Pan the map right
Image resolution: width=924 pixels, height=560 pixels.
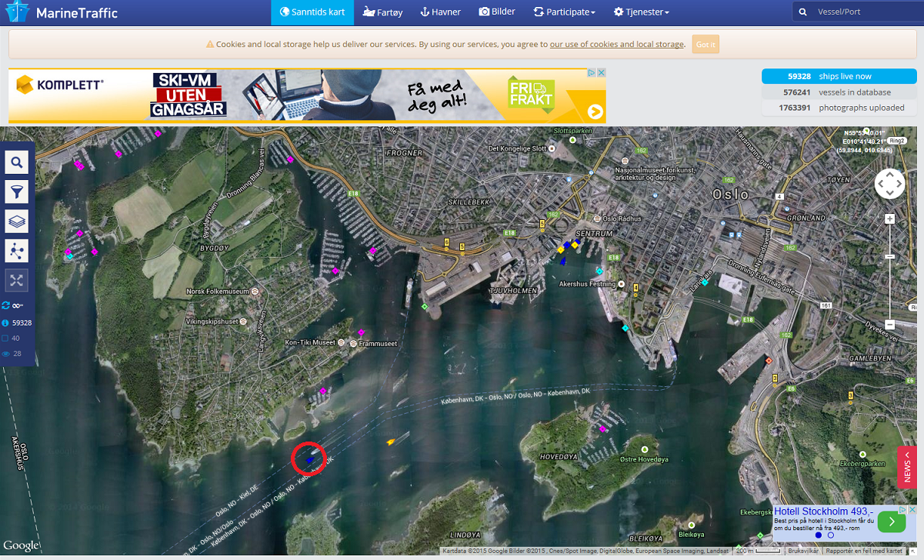[x=899, y=184]
